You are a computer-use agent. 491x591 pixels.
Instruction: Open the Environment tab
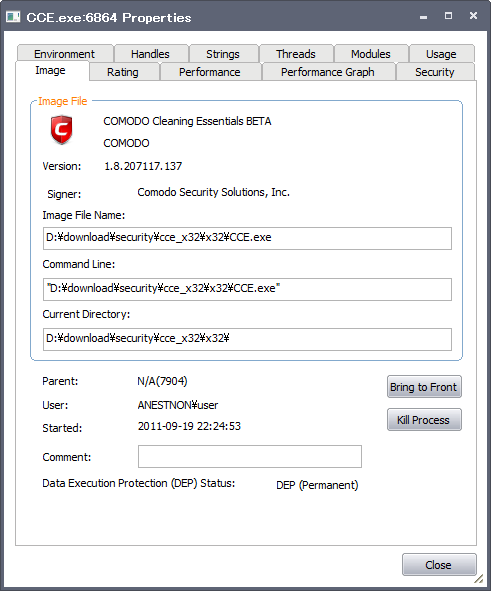tap(64, 54)
